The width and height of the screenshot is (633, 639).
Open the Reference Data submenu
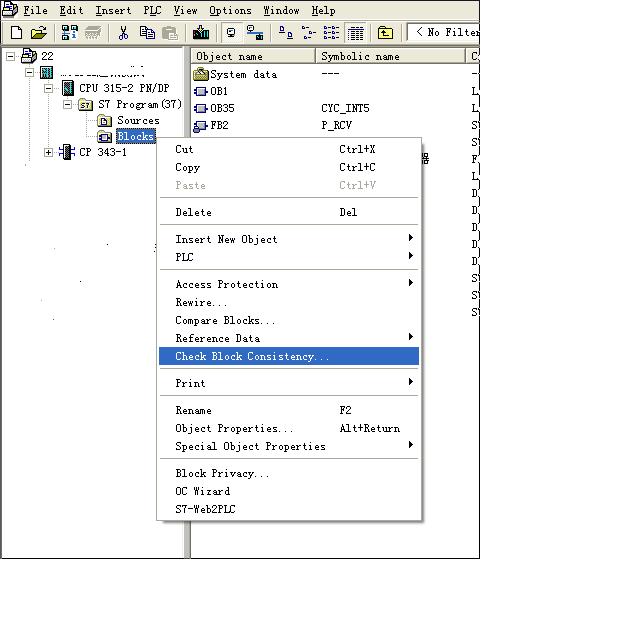[x=289, y=338]
